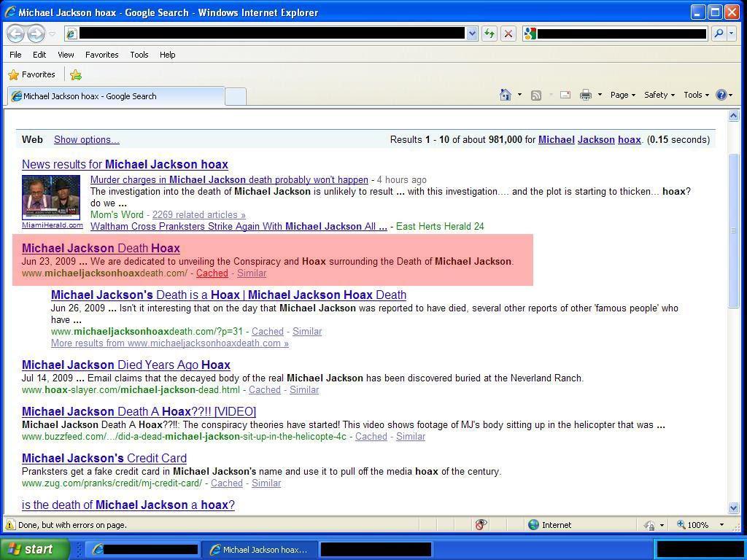The height and width of the screenshot is (560, 747).
Task: Open the Favorites menu
Action: coord(102,55)
